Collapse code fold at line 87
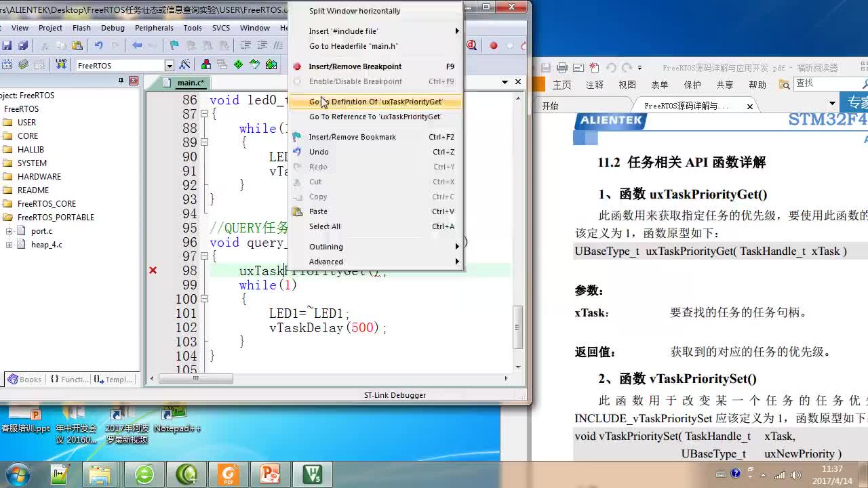 (204, 115)
